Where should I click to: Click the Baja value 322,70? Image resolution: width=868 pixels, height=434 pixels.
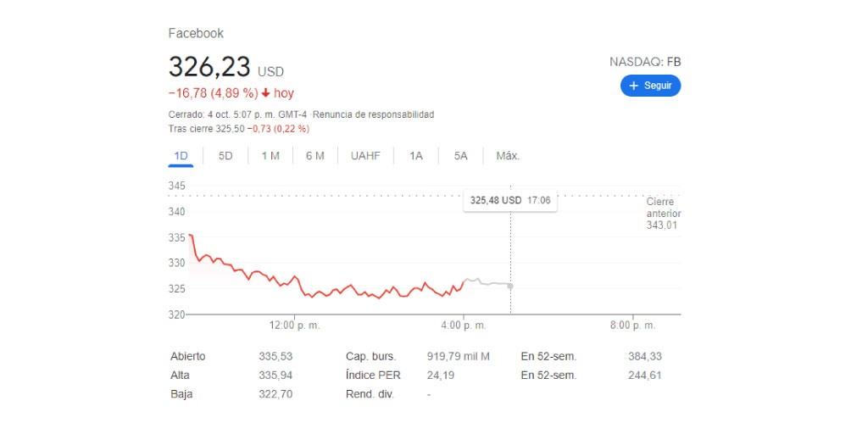click(x=275, y=394)
